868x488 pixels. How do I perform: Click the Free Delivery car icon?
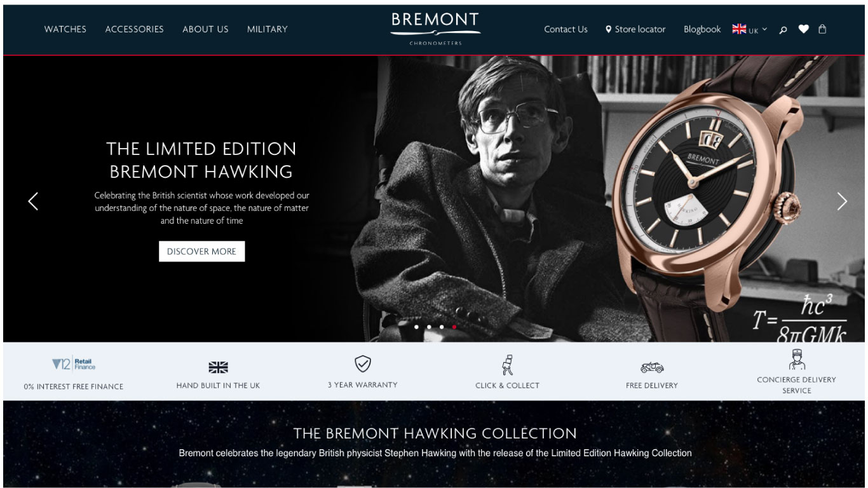click(651, 367)
